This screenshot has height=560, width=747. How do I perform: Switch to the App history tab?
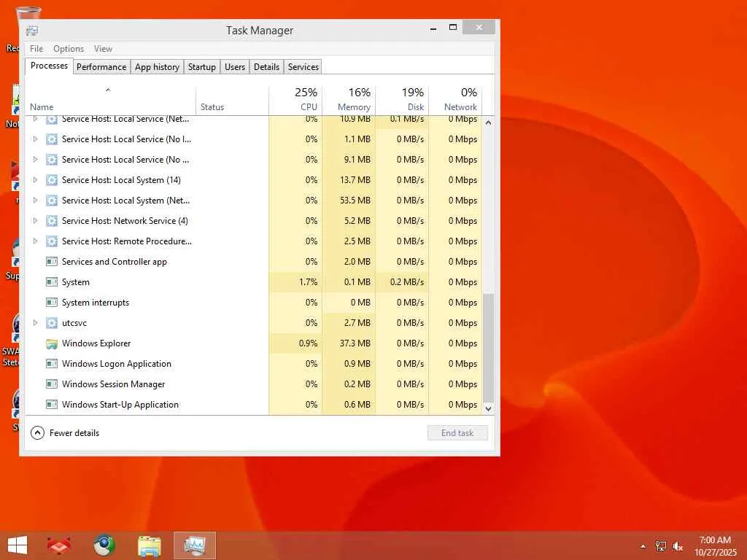click(158, 67)
